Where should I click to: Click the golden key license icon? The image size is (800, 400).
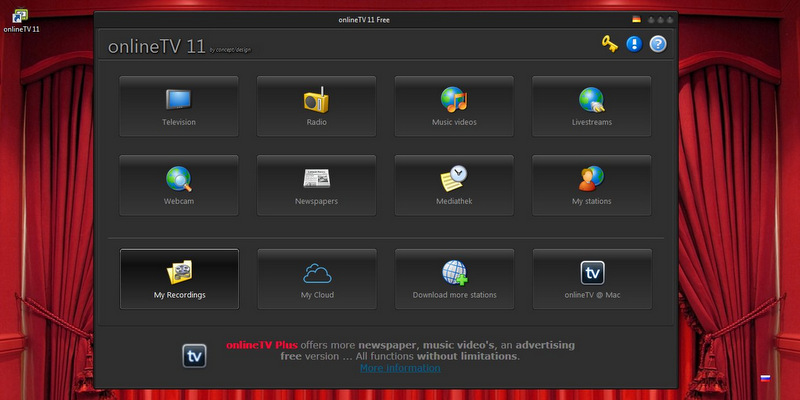point(610,44)
